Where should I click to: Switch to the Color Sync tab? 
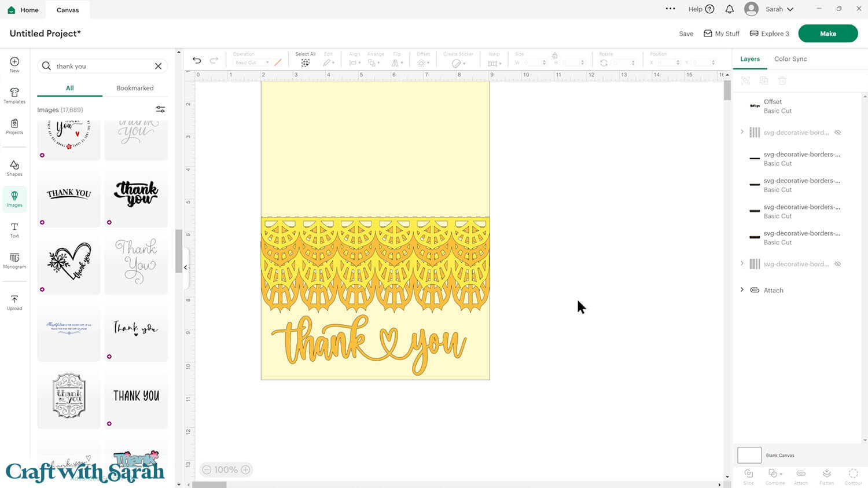(790, 59)
